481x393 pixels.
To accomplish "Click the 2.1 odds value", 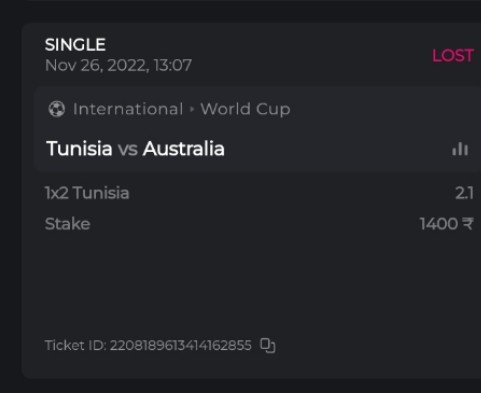I will (x=464, y=193).
